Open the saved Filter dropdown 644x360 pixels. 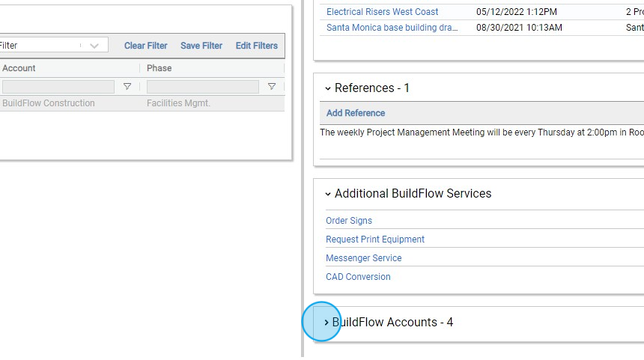tap(94, 46)
